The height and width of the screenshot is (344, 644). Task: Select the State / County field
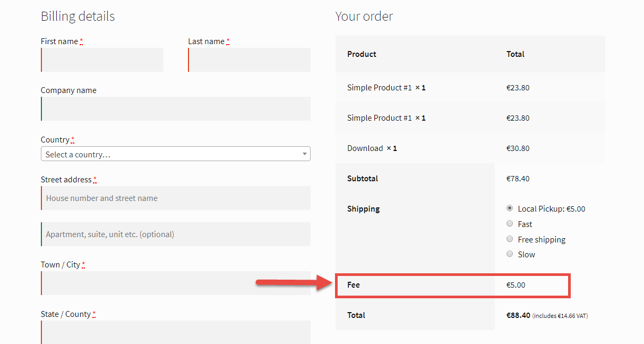click(x=176, y=332)
